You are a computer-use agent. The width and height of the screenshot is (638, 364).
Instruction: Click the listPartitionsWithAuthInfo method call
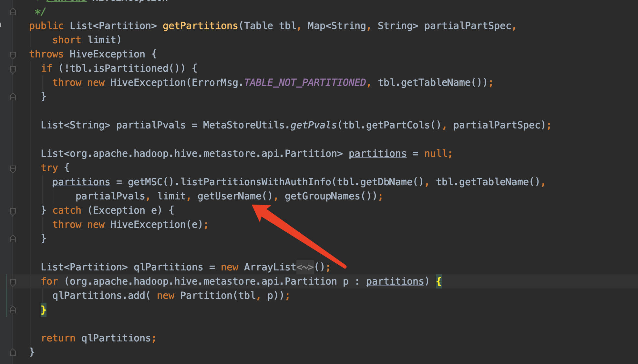pos(256,182)
